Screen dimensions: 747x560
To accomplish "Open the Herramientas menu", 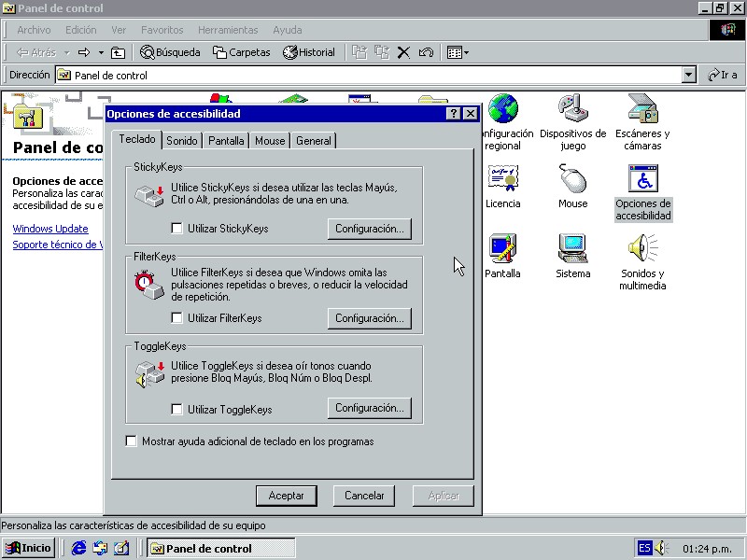I will click(x=228, y=30).
